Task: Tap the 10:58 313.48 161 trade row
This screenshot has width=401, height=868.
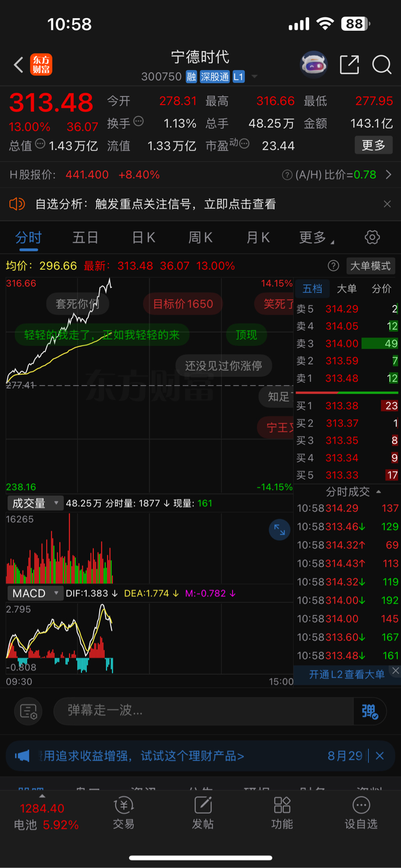Action: click(x=347, y=655)
